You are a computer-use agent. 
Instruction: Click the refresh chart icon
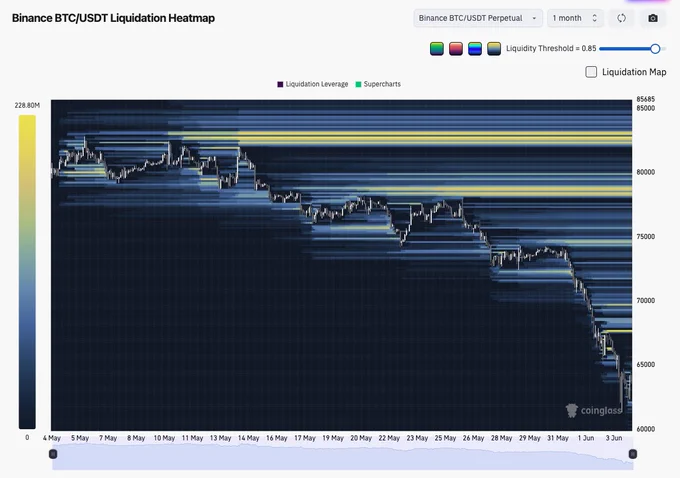[621, 18]
